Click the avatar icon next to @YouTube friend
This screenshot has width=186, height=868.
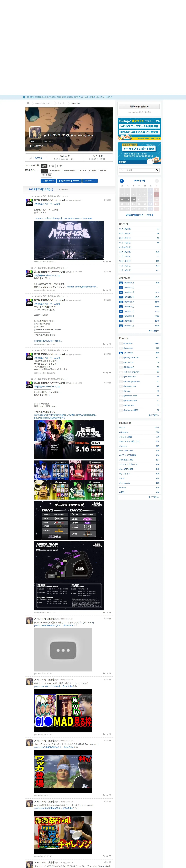click(121, 343)
